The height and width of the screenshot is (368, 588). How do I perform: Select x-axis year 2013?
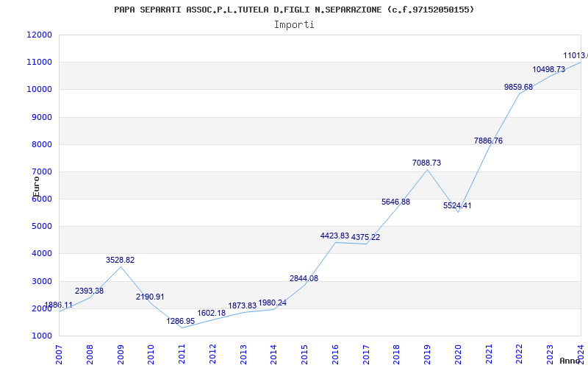tap(243, 355)
